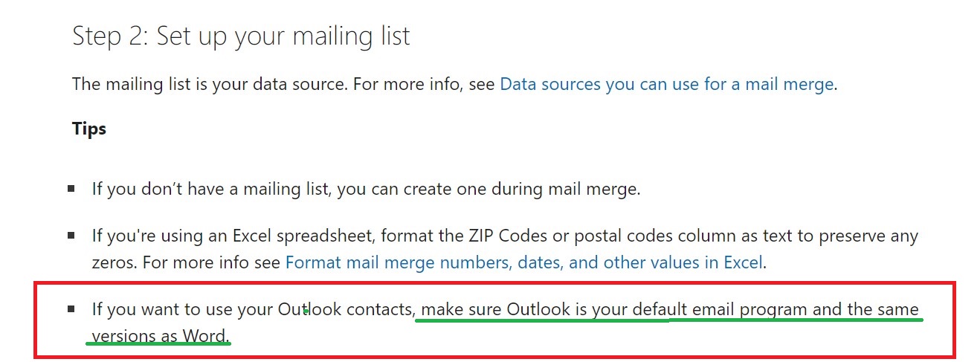The image size is (980, 362).
Task: Click the Step 2 mailing list heading
Action: coord(241,36)
